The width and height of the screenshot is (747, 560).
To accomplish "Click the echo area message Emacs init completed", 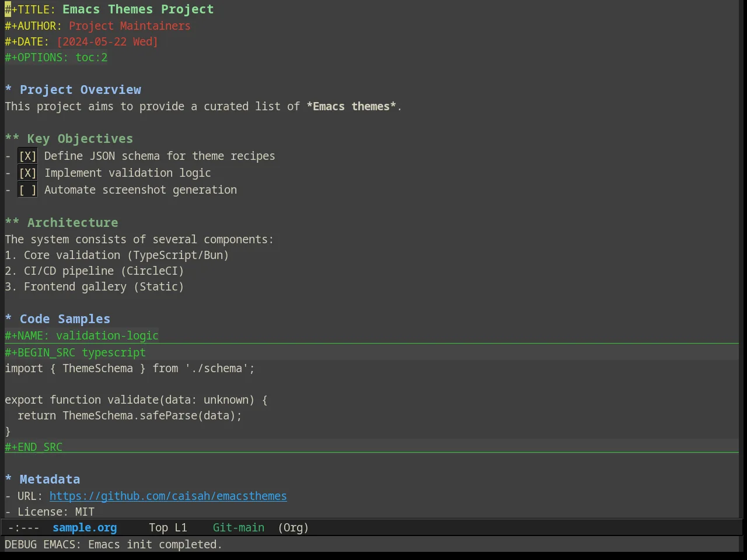I will [113, 544].
